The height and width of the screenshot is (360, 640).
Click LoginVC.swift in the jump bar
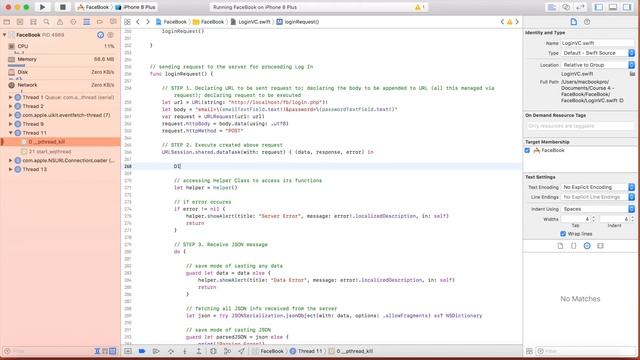[250, 22]
